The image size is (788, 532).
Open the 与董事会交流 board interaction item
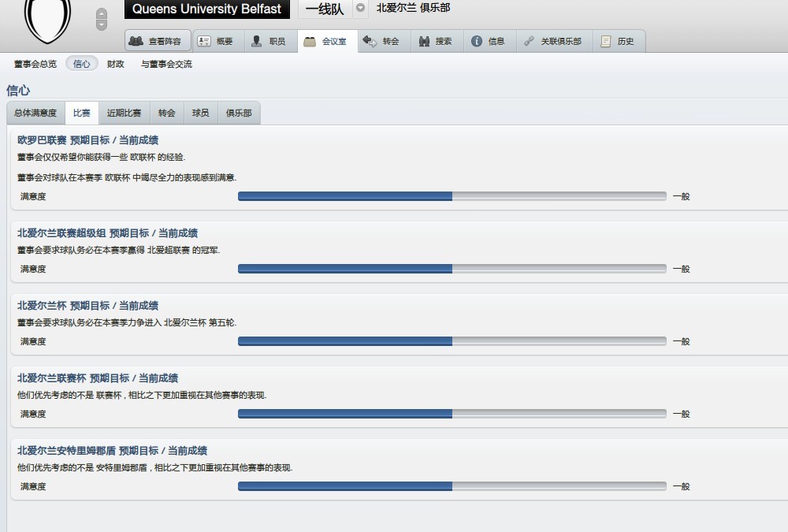click(x=166, y=64)
